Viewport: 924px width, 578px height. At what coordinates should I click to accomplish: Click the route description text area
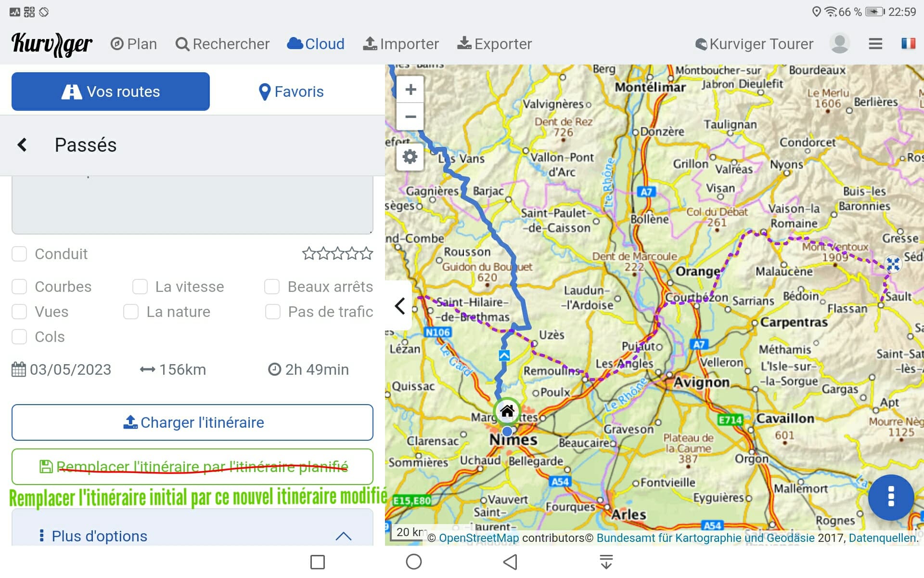(192, 205)
